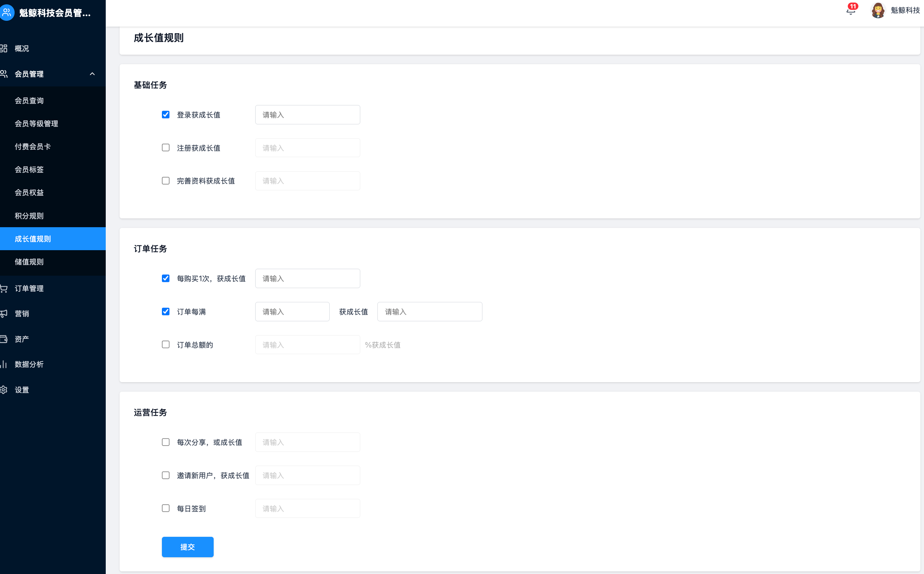Image resolution: width=924 pixels, height=574 pixels.
Task: Open the 设置 sidebar menu
Action: [53, 390]
